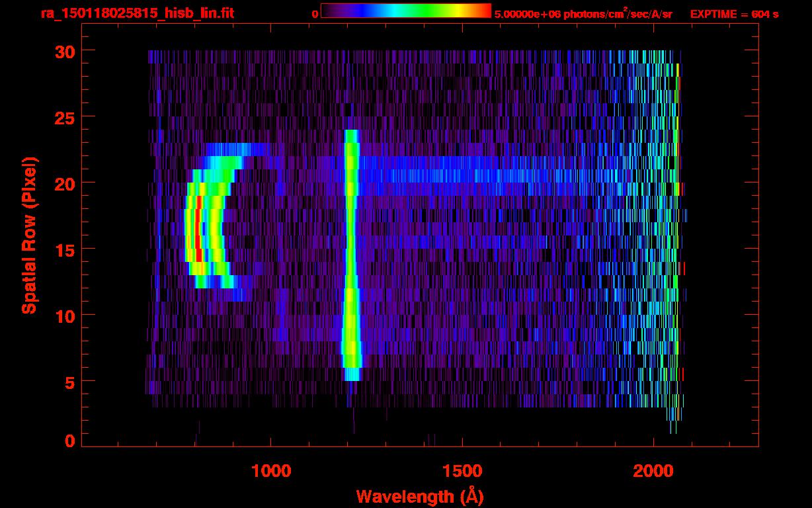Click the 20 spatial row tick label
Image resolution: width=812 pixels, height=508 pixels.
(x=64, y=183)
